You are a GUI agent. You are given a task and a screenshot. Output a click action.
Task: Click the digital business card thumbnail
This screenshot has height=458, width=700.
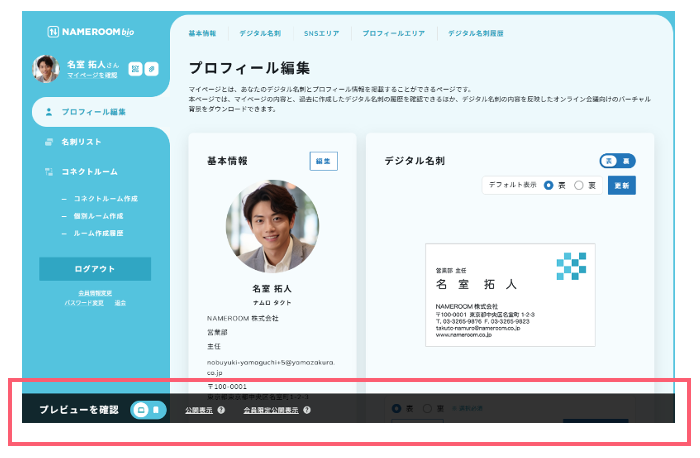pos(510,295)
